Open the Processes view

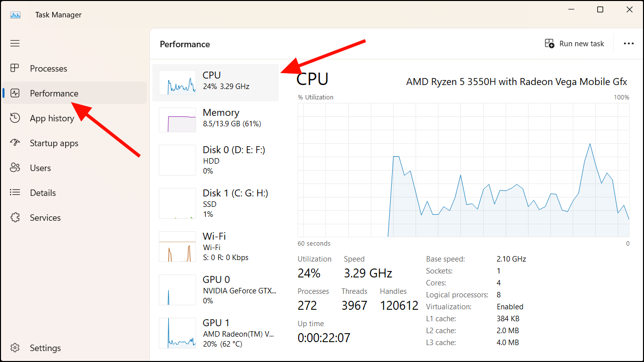click(48, 68)
